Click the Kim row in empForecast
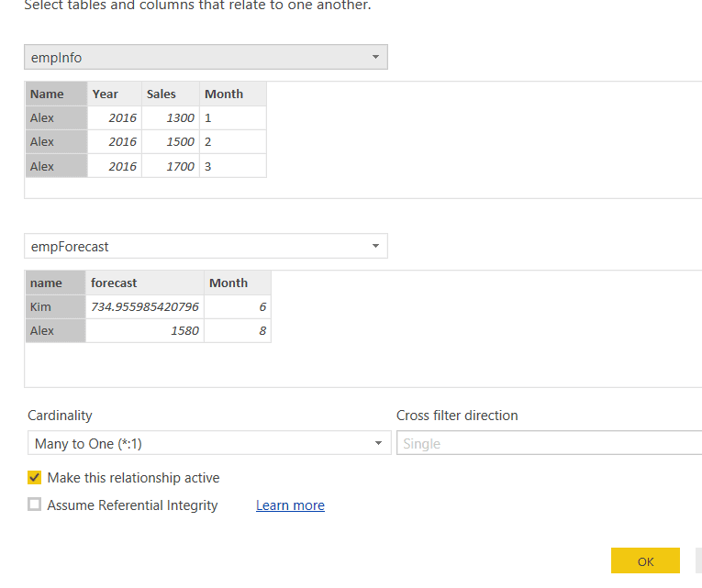Screen dimensions: 702x588 pyautogui.click(x=148, y=307)
